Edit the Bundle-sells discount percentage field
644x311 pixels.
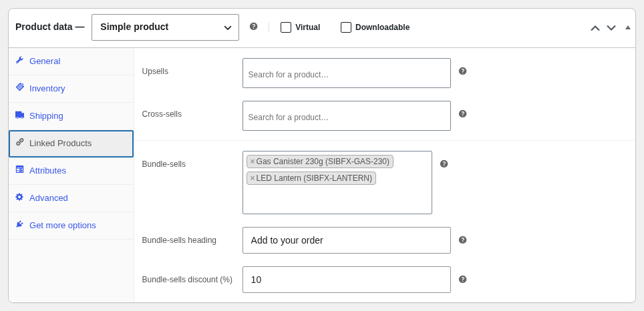346,280
